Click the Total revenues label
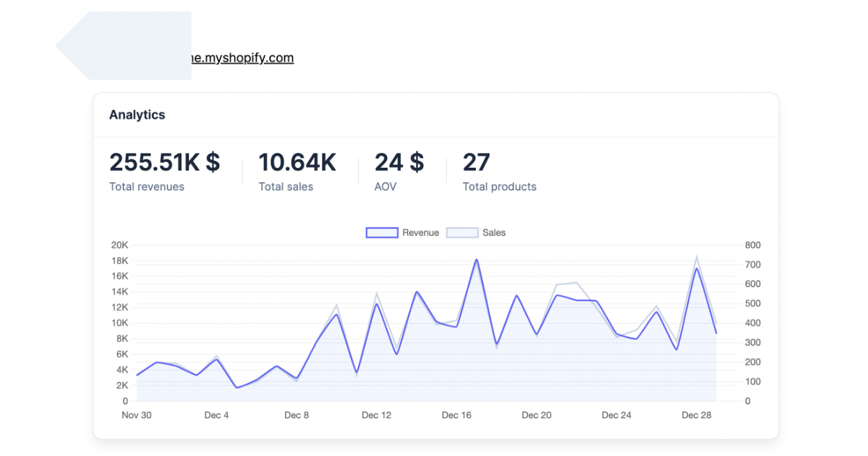The image size is (868, 456). click(147, 187)
